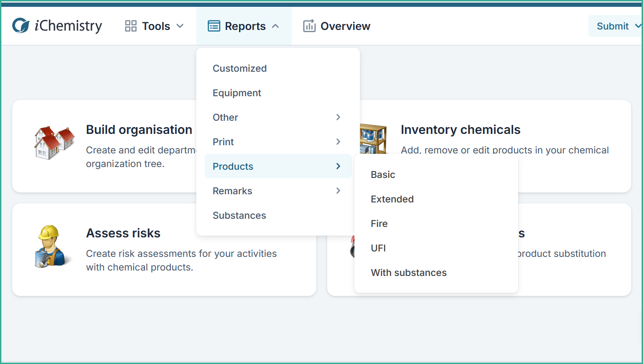
Task: Expand the Print submenu arrow
Action: tap(338, 142)
